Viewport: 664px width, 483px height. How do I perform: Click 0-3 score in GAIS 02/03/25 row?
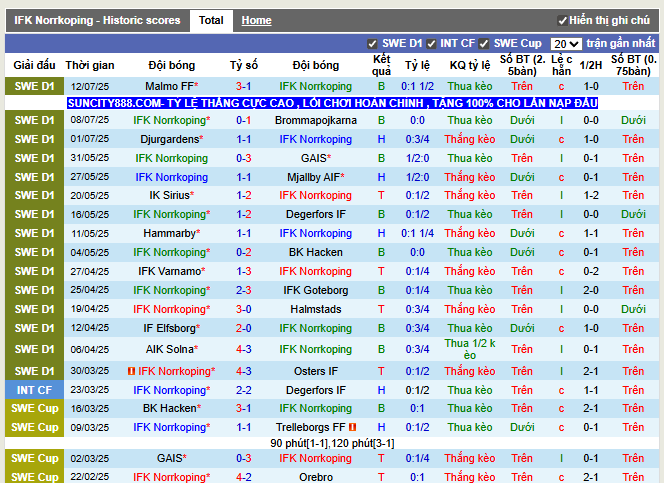coord(243,458)
